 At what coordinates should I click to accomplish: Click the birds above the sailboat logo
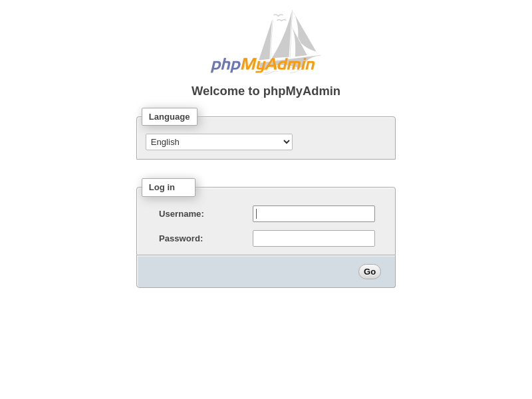click(x=279, y=17)
